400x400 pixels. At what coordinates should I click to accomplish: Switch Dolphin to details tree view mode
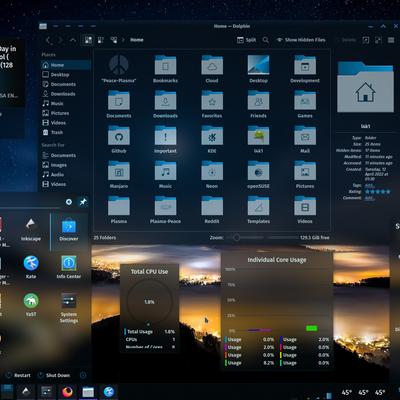[x=114, y=40]
